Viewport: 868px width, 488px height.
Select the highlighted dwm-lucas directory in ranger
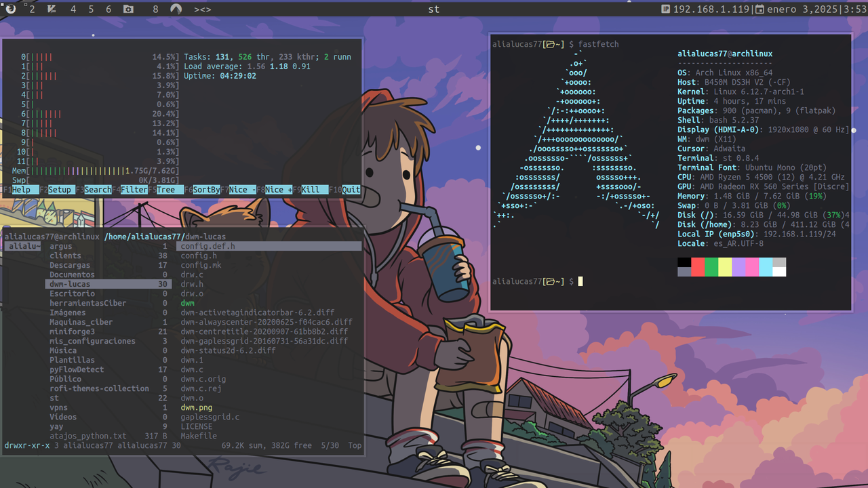click(108, 284)
